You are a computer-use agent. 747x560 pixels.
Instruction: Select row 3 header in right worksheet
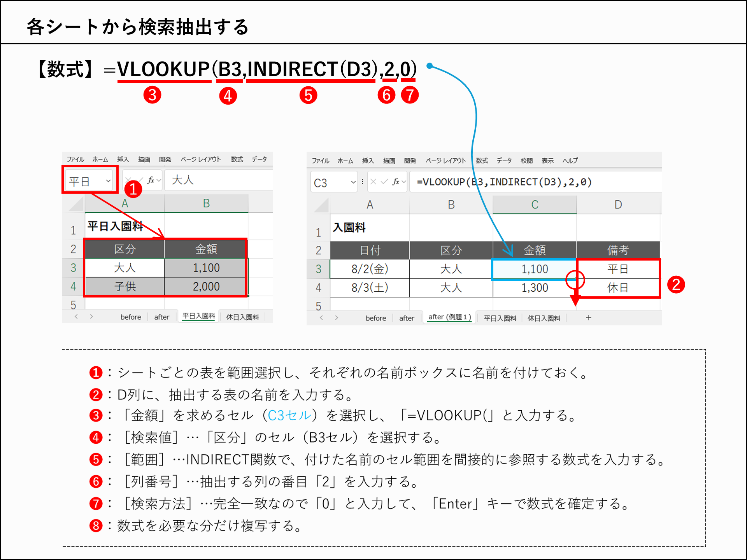[318, 269]
